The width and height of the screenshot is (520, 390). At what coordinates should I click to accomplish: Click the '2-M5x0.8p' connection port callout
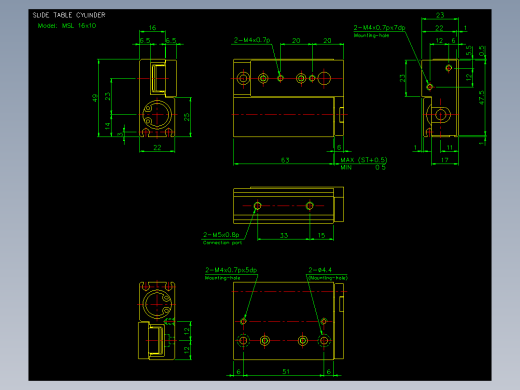tap(221, 235)
